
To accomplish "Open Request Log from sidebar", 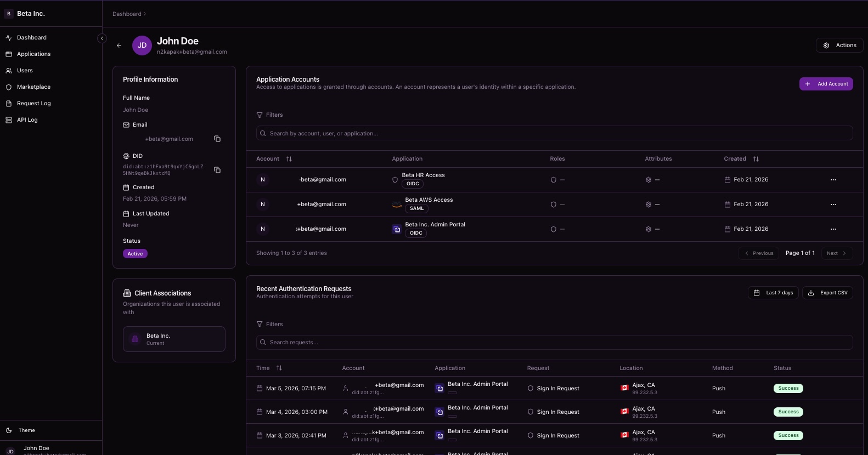I will tap(33, 104).
